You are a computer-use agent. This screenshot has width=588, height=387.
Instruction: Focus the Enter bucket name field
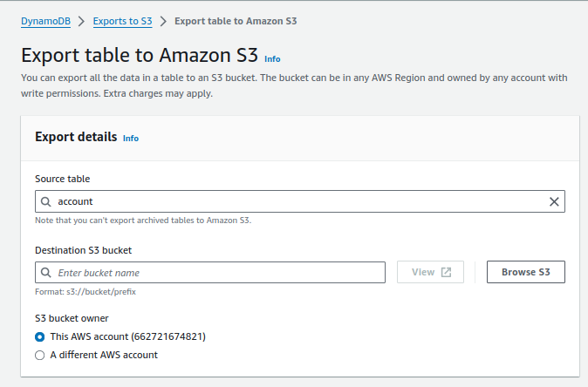pos(210,272)
